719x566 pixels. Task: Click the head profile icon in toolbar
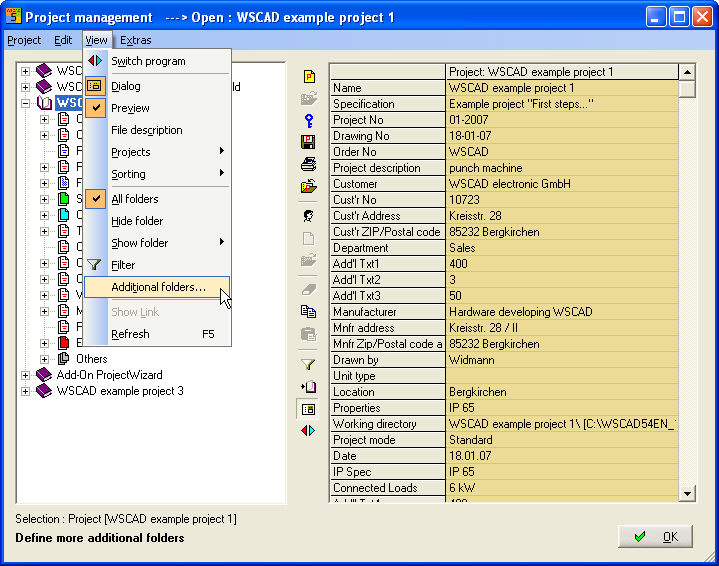click(309, 216)
